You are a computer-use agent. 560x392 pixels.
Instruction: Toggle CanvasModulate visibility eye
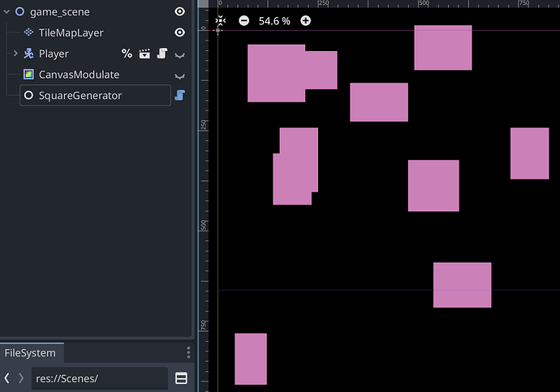pyautogui.click(x=179, y=75)
